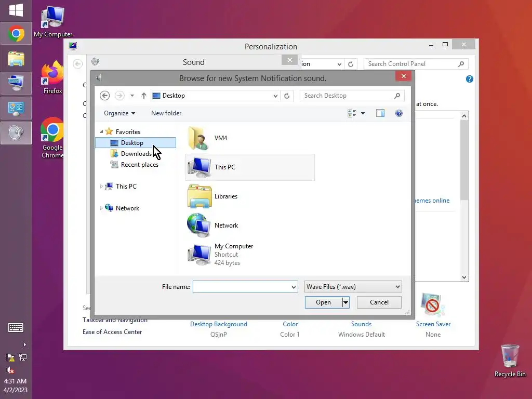The width and height of the screenshot is (532, 399).
Task: Close the Browse for sound dialog
Action: click(x=403, y=76)
